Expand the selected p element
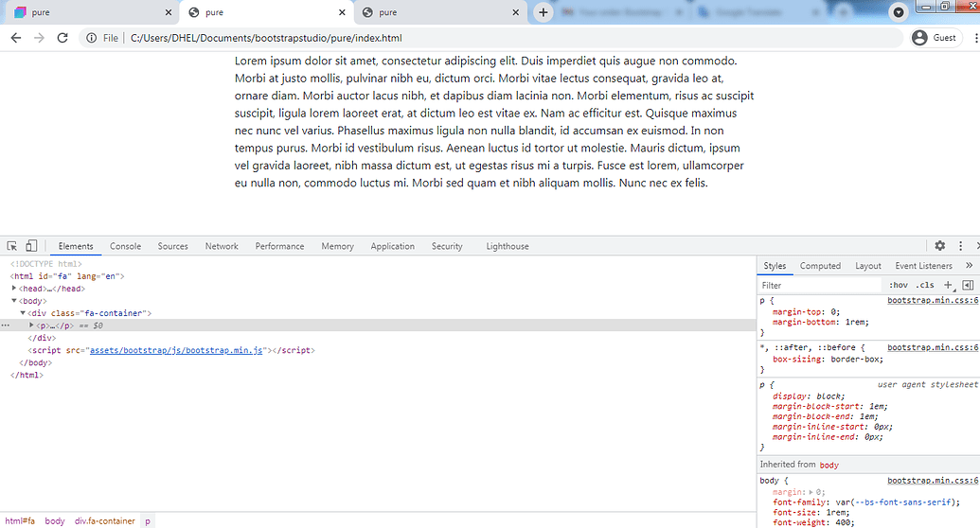The image size is (980, 528). [31, 325]
